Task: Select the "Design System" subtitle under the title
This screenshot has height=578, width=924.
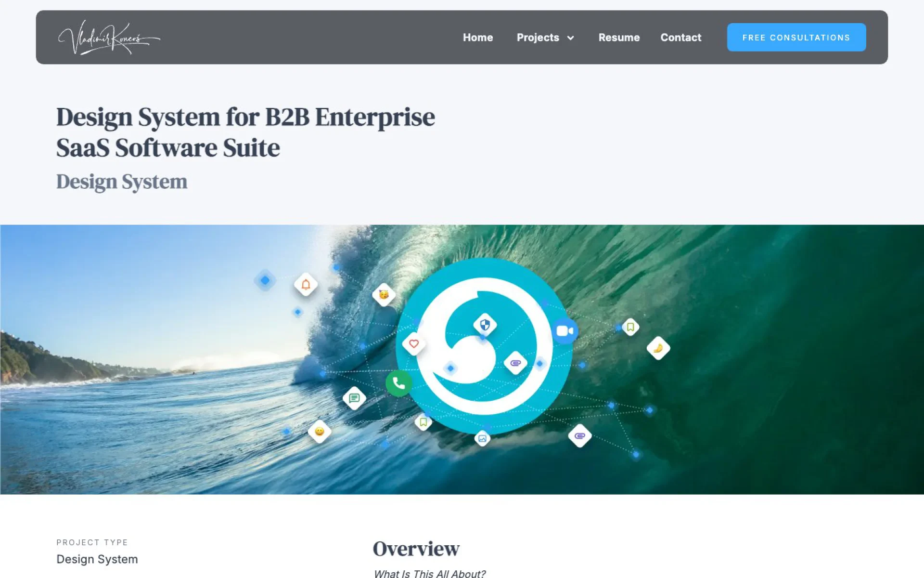Action: coord(122,182)
